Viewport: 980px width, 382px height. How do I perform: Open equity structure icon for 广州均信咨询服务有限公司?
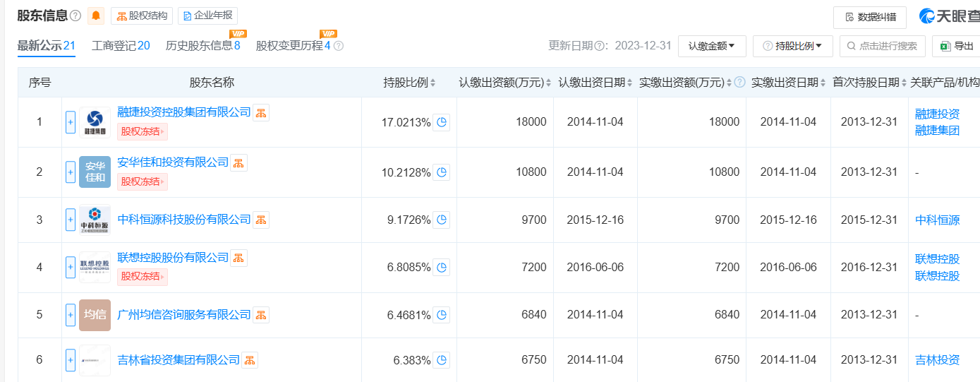click(261, 315)
